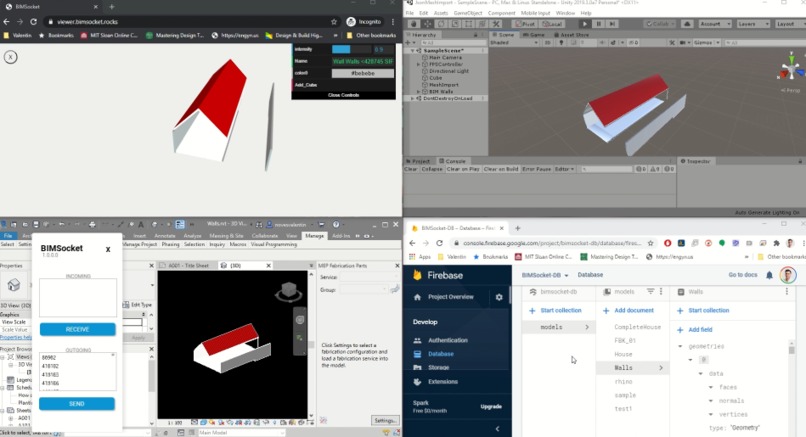Viewport: 806px width, 437px height.
Task: Select Unity's Rect transform tool
Action: (469, 24)
